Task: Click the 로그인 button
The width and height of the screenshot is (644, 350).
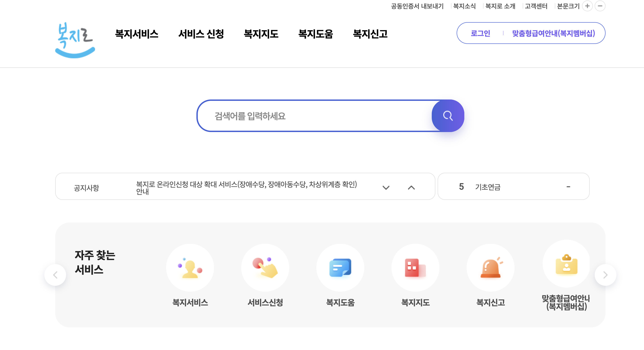Action: 480,33
